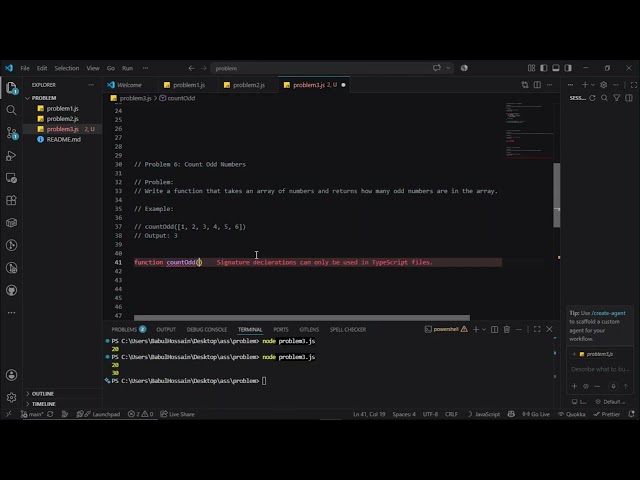Open the Manage gear in activity bar

pos(11,397)
